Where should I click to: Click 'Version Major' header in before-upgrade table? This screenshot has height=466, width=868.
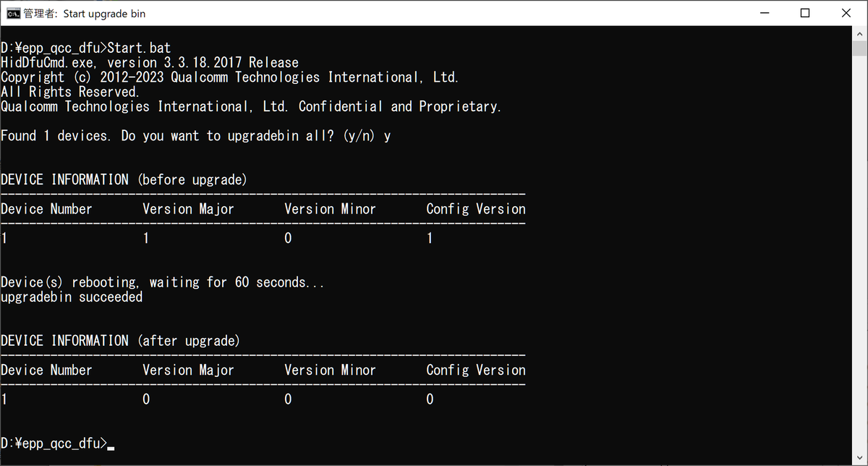(x=188, y=209)
